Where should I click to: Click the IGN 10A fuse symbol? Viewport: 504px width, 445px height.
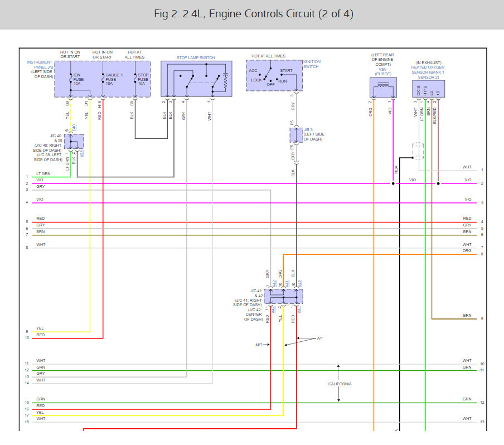tap(71, 80)
